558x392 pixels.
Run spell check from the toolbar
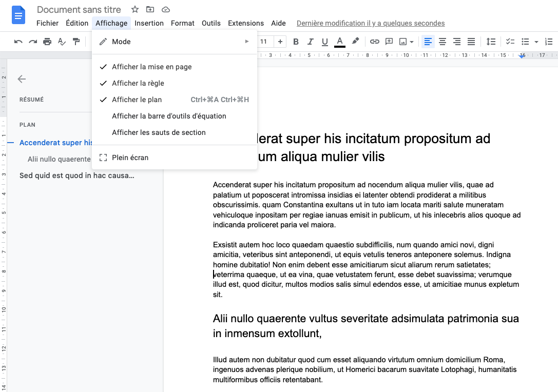(x=62, y=42)
